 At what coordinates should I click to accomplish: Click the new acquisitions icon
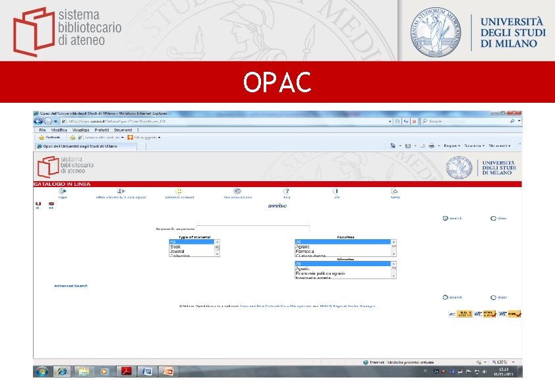[237, 191]
